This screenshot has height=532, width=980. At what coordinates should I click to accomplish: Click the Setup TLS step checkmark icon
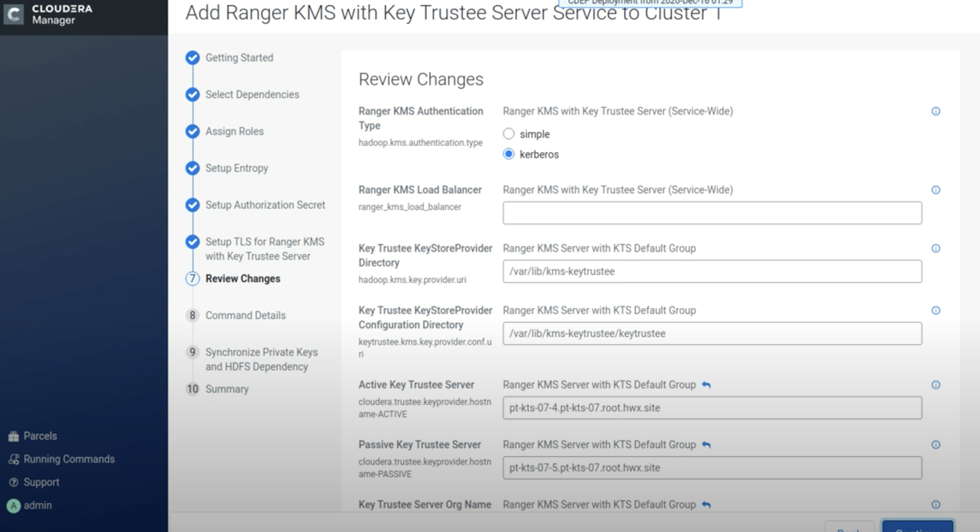pos(193,242)
